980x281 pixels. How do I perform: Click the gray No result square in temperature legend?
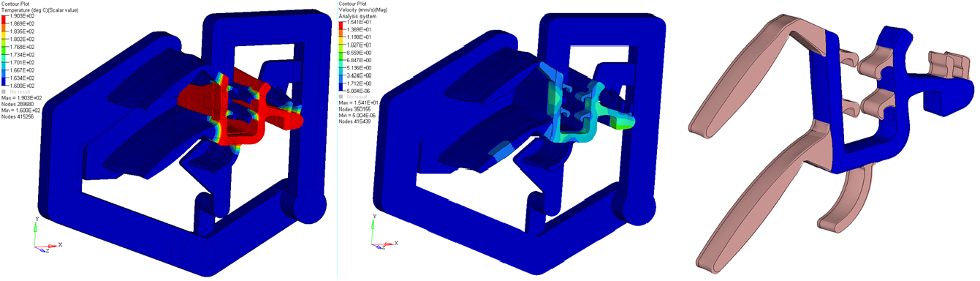pos(4,91)
